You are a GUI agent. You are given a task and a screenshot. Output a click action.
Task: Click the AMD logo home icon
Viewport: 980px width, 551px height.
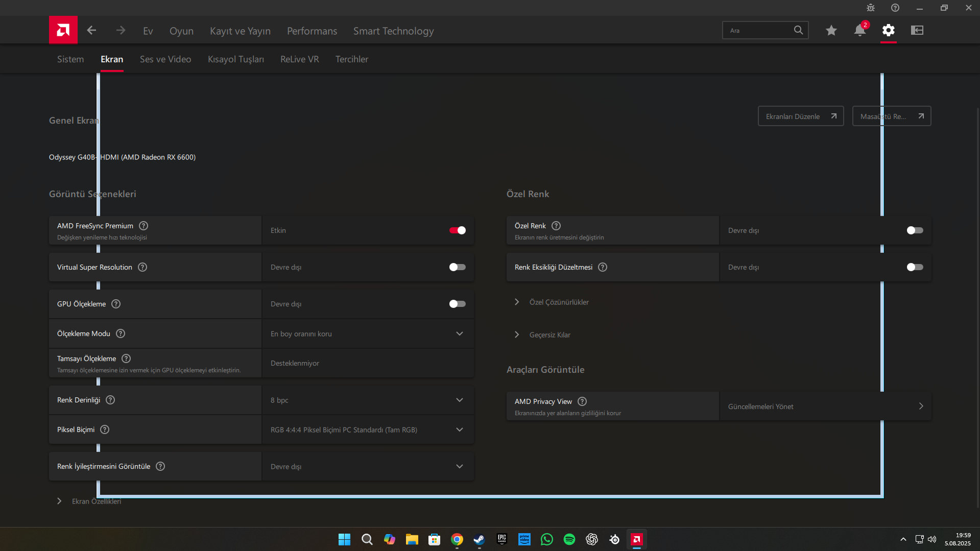(63, 30)
